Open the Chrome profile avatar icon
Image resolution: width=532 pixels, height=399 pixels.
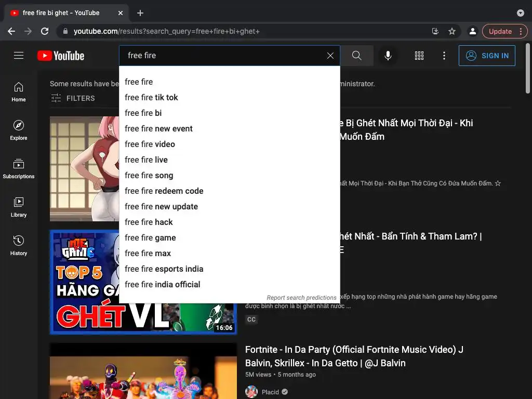[x=472, y=31]
